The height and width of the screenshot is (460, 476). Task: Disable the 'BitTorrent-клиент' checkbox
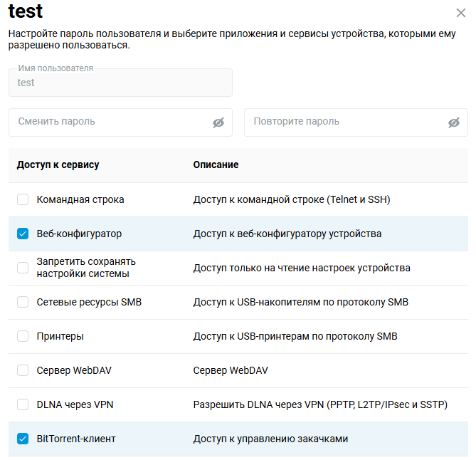click(x=23, y=439)
